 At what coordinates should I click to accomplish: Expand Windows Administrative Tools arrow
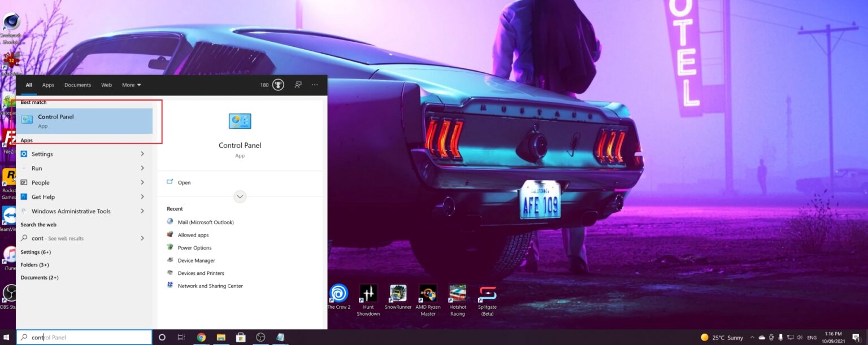click(142, 211)
